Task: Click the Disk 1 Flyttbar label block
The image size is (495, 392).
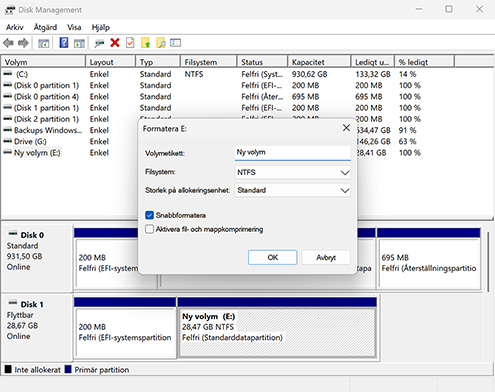Action: click(37, 327)
